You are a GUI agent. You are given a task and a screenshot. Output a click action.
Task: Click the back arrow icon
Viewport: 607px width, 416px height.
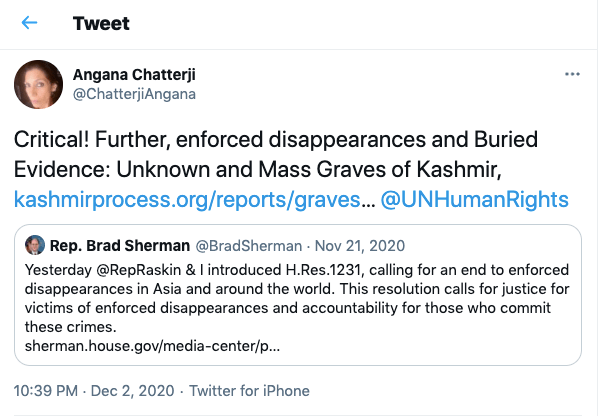pyautogui.click(x=30, y=23)
